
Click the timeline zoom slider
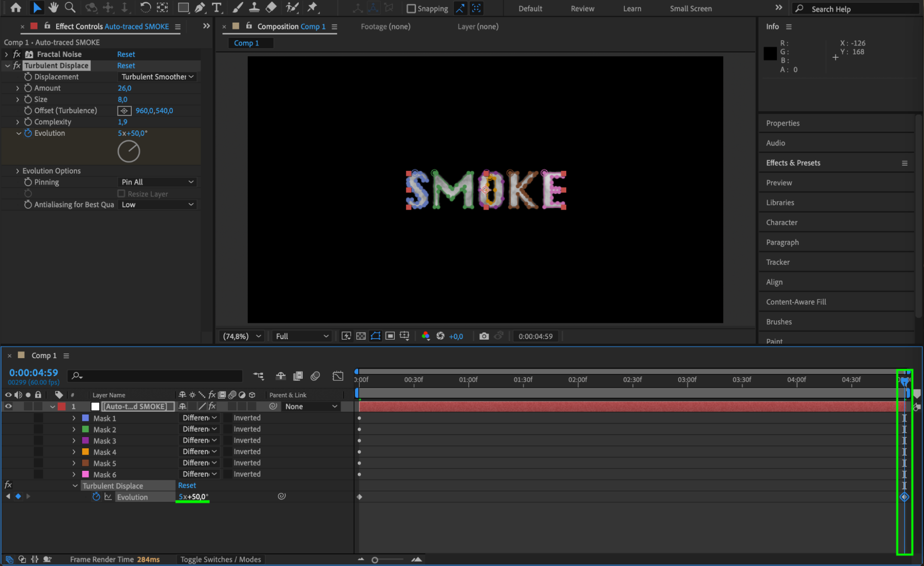[375, 560]
